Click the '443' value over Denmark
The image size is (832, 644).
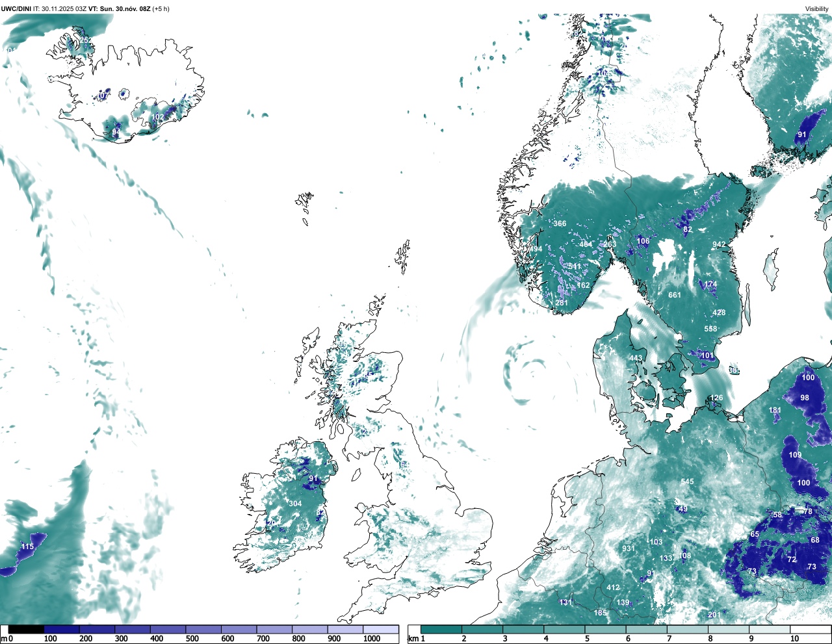636,358
